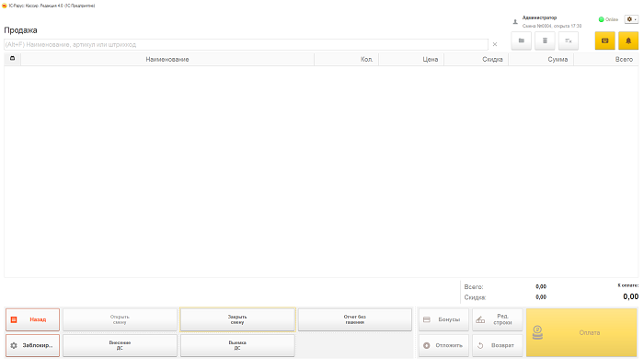Click the Возврат button
Image resolution: width=644 pixels, height=359 pixels.
[x=498, y=345]
